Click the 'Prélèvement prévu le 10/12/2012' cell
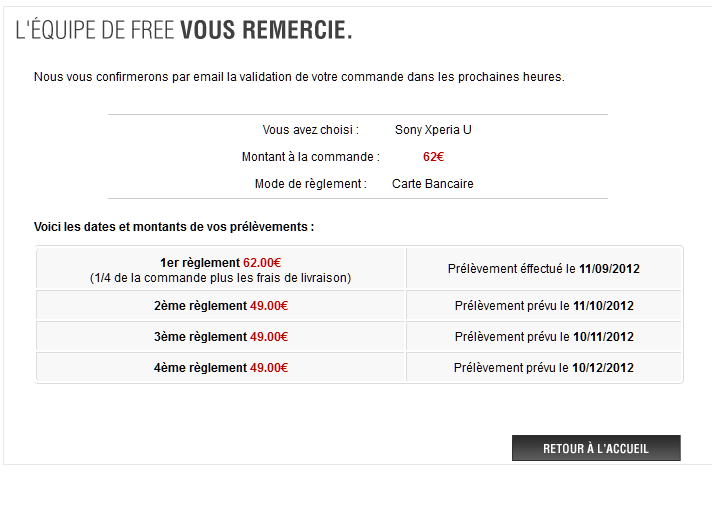Screen dimensions: 712x512 tap(544, 368)
